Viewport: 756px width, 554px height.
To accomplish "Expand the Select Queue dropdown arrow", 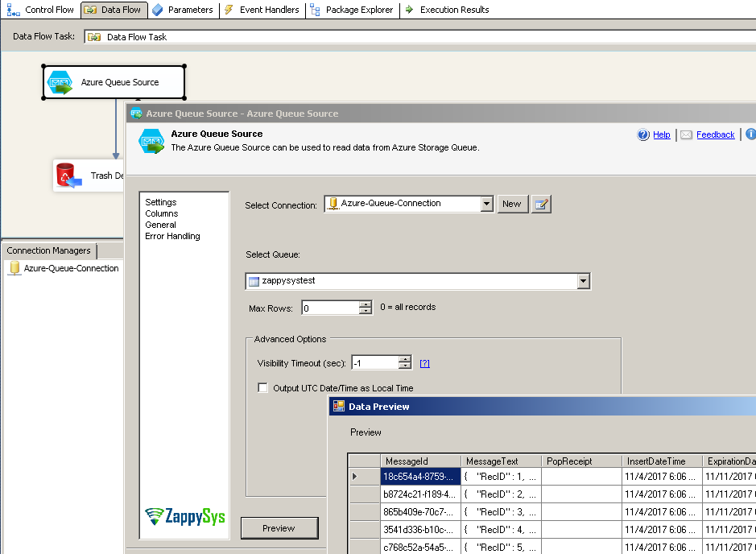I will pyautogui.click(x=584, y=281).
